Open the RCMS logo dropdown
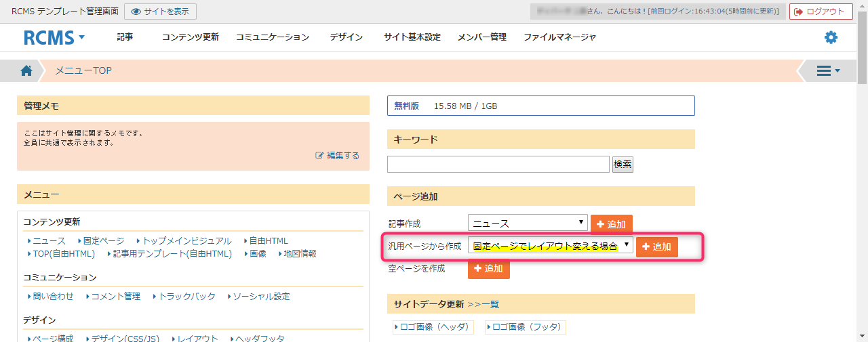Image resolution: width=868 pixels, height=342 pixels. (54, 38)
